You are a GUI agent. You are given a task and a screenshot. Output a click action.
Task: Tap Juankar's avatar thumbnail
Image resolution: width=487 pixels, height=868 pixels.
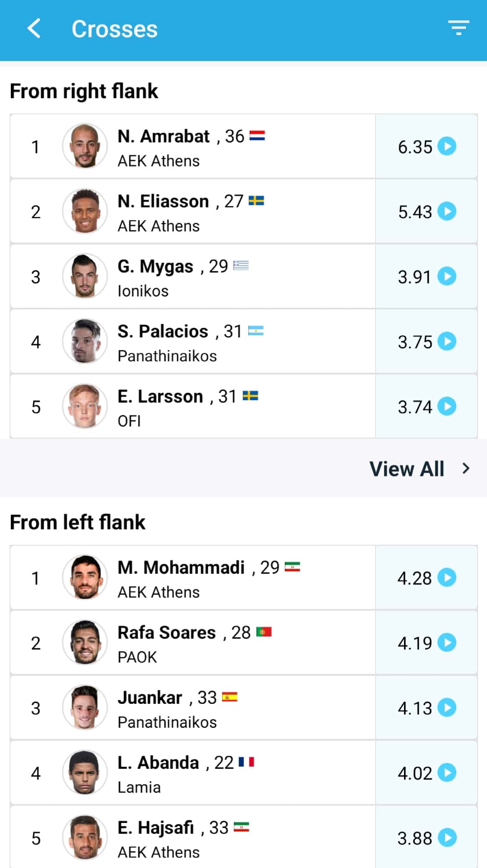point(85,707)
